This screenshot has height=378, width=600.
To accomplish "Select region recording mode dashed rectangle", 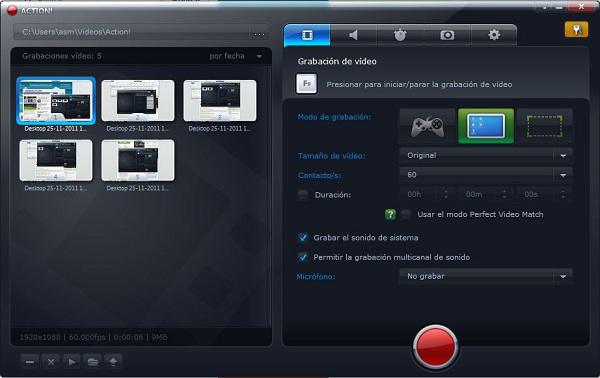I will [x=545, y=126].
